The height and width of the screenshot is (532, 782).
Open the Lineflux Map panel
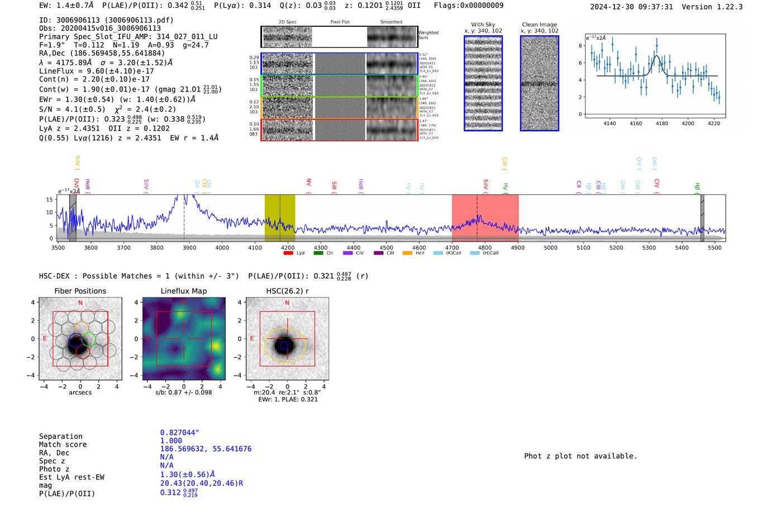pos(184,339)
